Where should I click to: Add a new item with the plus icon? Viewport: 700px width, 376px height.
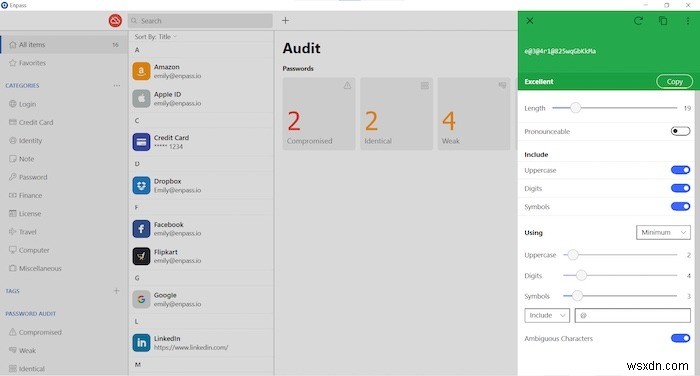point(285,21)
